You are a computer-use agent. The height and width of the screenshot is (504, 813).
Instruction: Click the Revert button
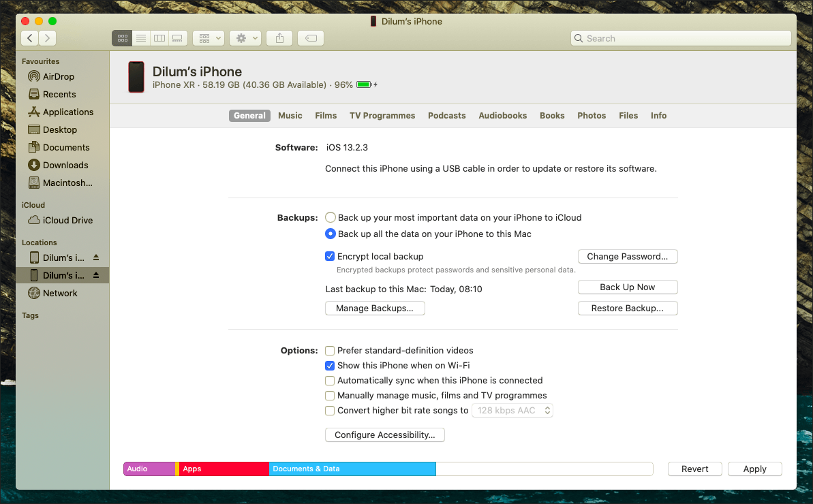point(695,469)
